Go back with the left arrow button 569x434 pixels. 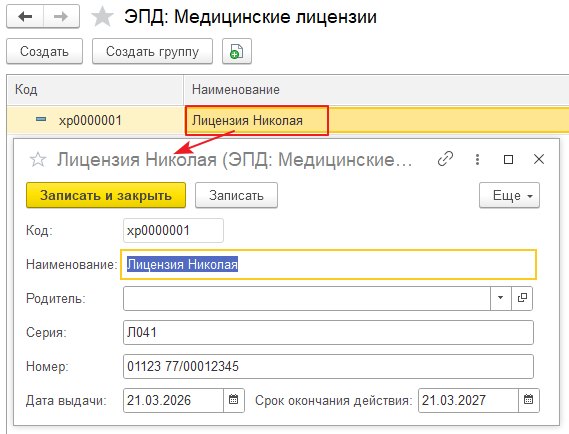pos(25,17)
